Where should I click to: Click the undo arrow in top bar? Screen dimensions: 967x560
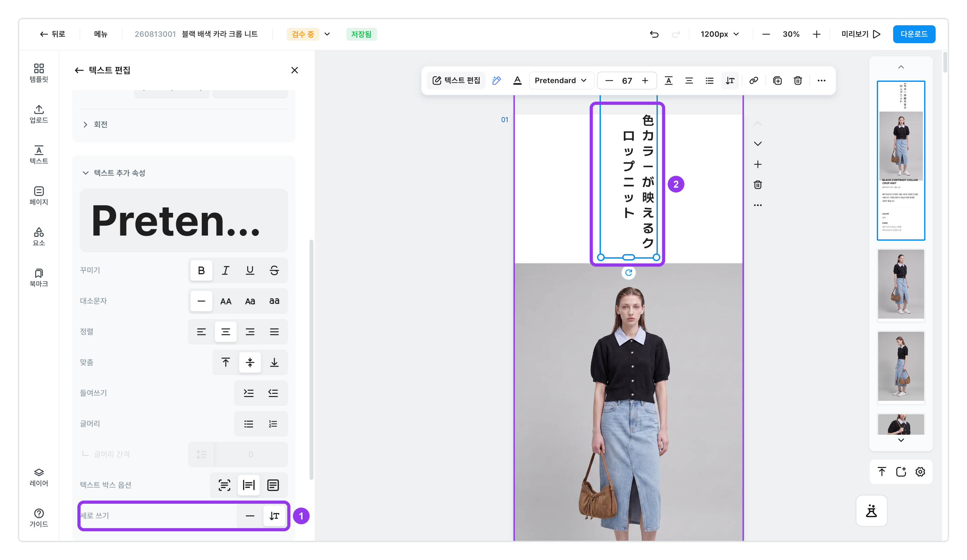point(654,34)
